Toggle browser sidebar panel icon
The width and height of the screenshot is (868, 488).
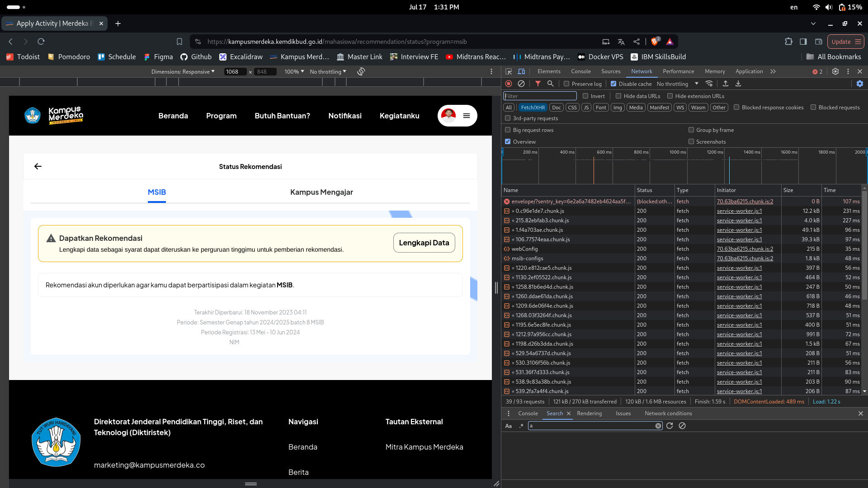point(803,42)
